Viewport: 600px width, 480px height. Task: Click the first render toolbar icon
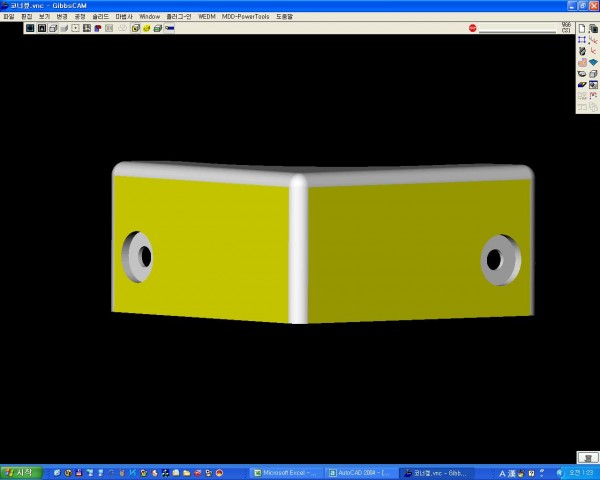[x=30, y=28]
